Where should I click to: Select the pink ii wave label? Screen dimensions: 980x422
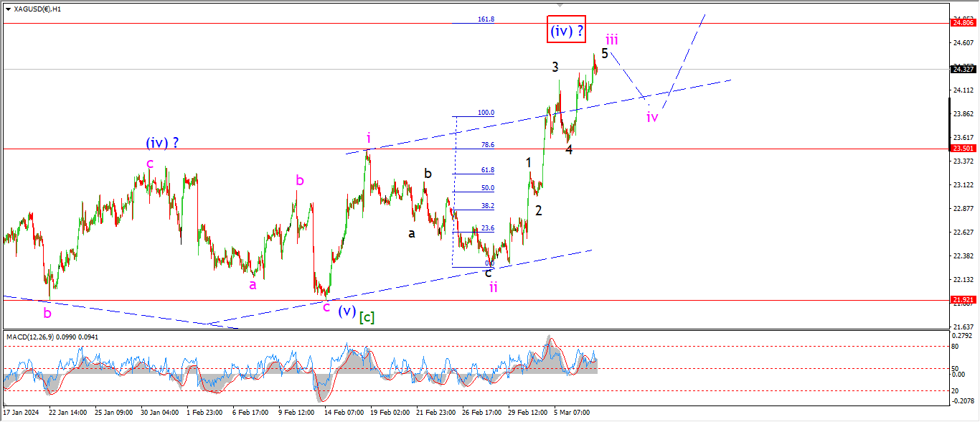494,287
